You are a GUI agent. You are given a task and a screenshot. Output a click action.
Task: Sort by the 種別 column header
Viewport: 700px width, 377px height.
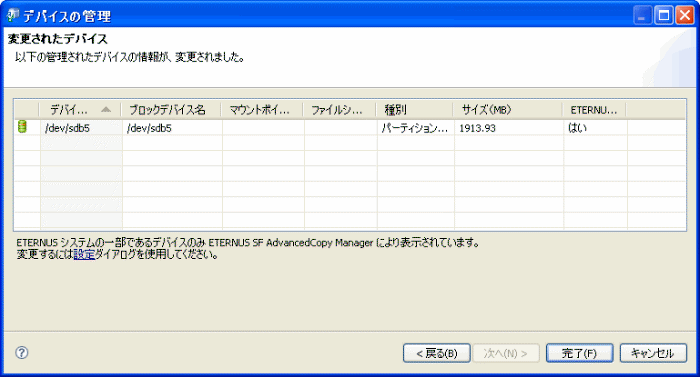[415, 109]
